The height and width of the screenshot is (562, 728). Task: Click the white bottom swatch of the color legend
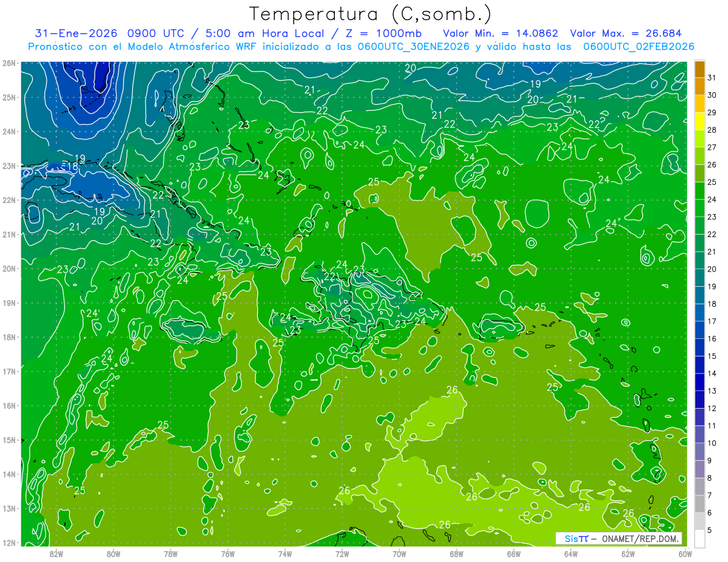[699, 538]
